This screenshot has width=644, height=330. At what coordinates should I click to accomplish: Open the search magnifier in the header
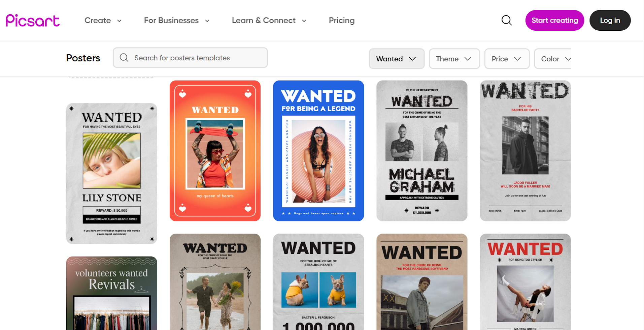(x=506, y=20)
